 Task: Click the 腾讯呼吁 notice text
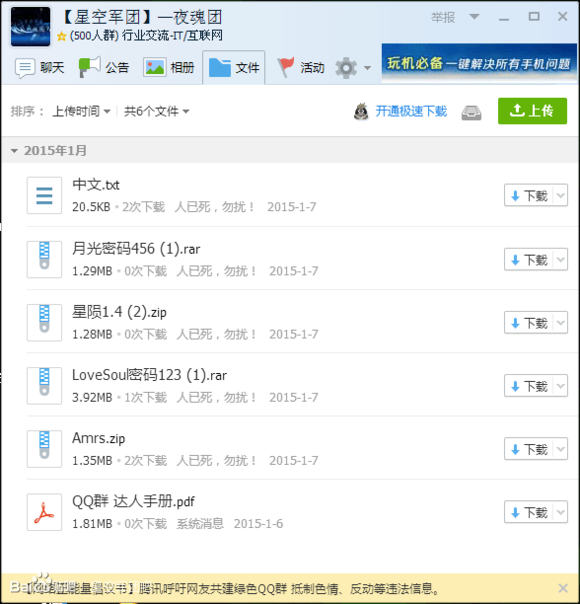[x=289, y=589]
